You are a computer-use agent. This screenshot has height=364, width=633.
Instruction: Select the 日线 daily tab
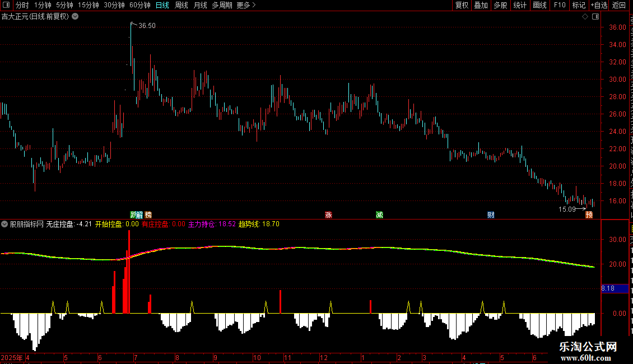click(x=162, y=5)
